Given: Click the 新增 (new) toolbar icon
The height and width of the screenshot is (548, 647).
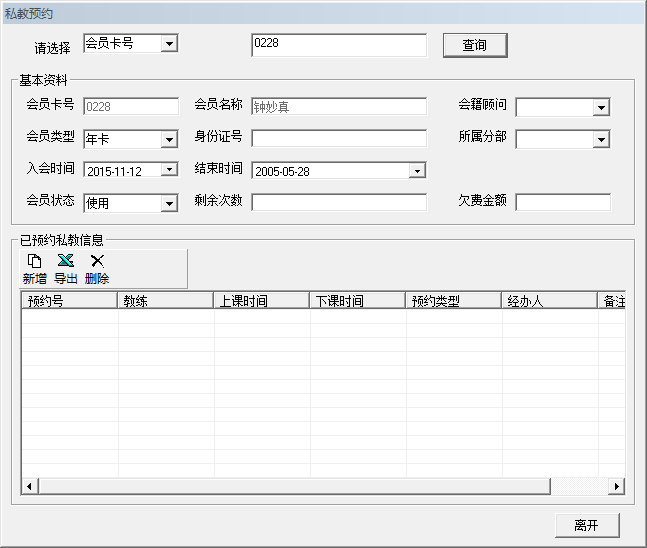Looking at the screenshot, I should (34, 261).
